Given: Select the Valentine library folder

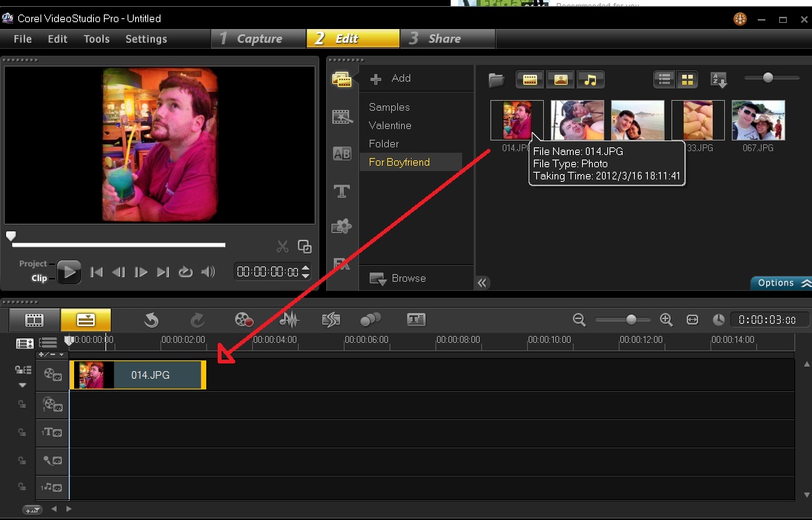Looking at the screenshot, I should 390,125.
